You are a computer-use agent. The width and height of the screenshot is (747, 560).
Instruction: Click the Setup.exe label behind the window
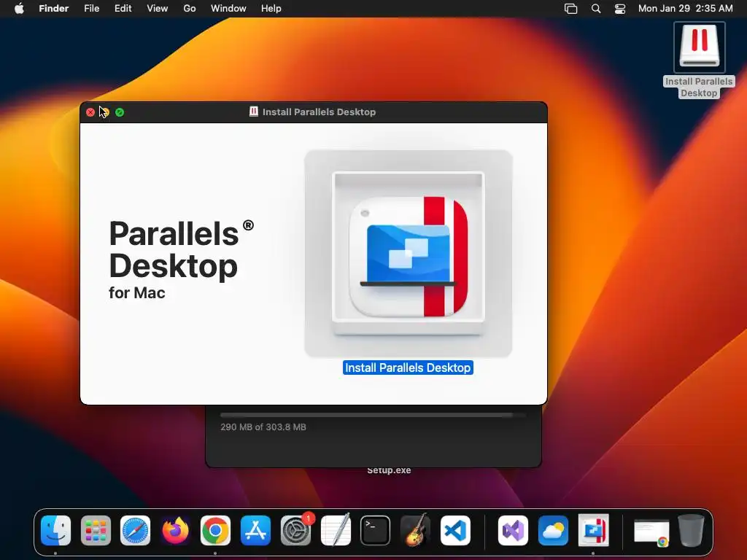tap(389, 470)
